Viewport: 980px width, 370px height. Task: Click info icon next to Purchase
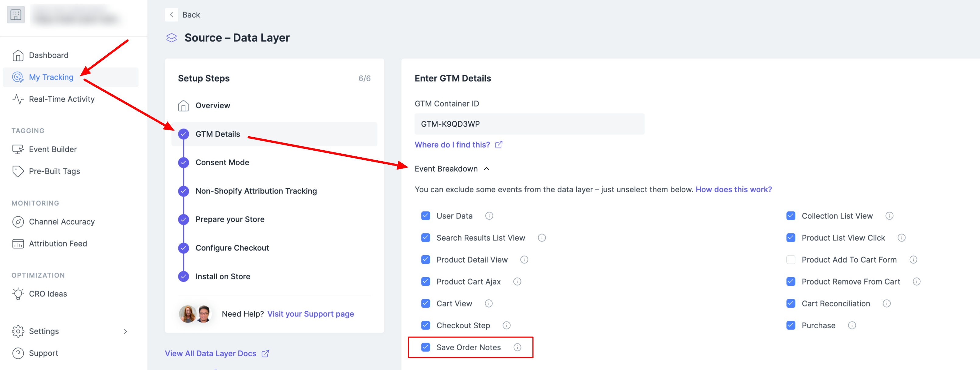852,326
